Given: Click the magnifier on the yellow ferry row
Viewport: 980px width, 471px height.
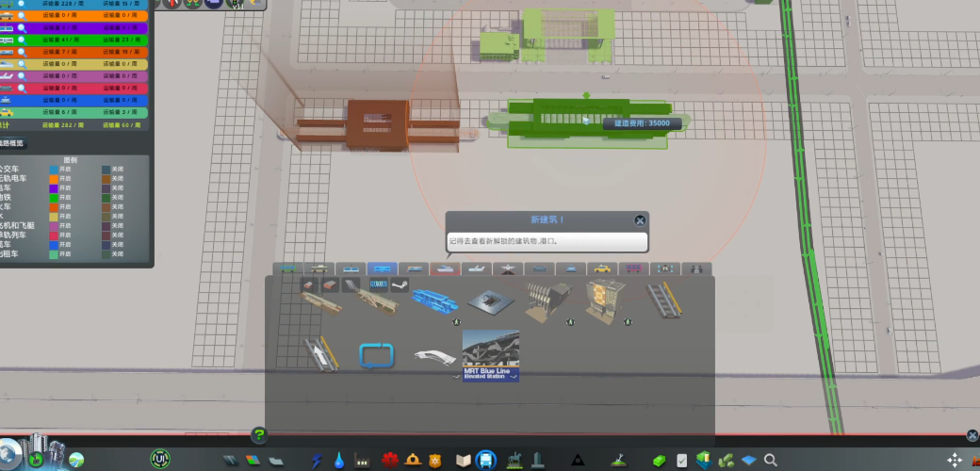Looking at the screenshot, I should pyautogui.click(x=22, y=64).
